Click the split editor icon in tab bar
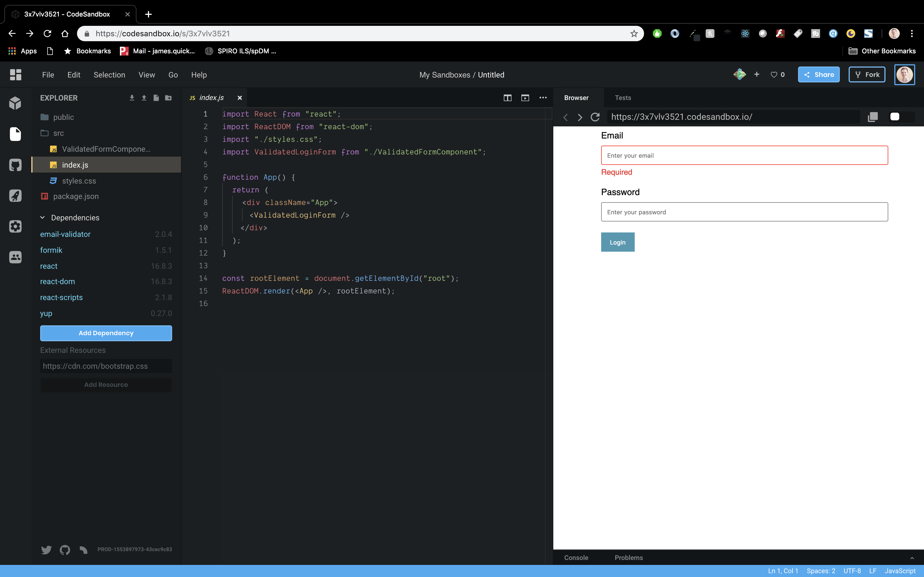 [x=508, y=98]
